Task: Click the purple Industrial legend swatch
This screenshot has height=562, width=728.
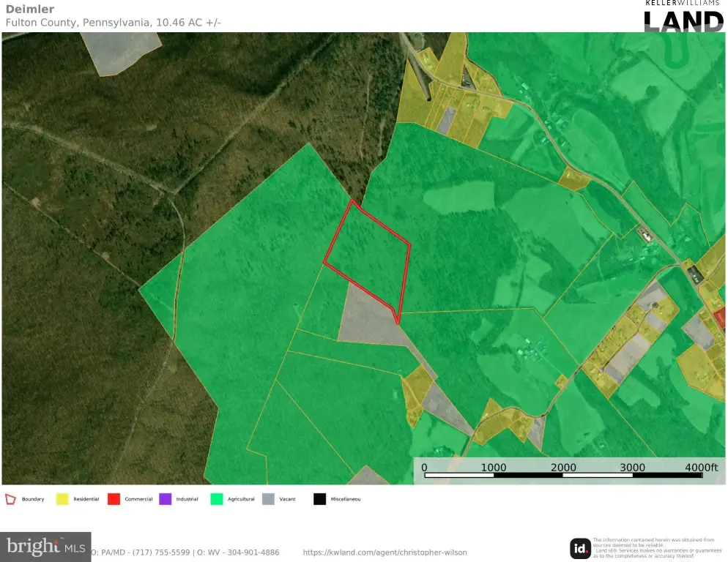Action: click(166, 499)
